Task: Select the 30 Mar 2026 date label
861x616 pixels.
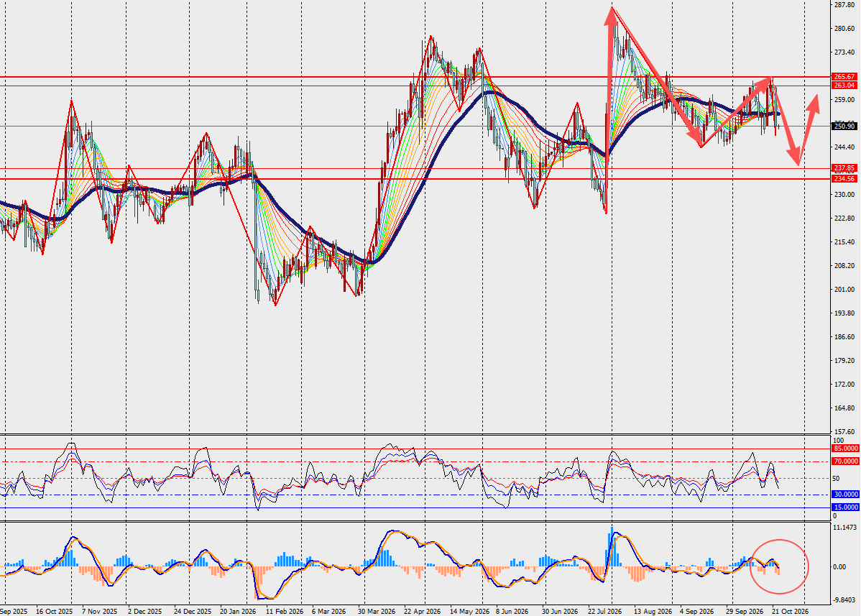Action: [x=376, y=611]
